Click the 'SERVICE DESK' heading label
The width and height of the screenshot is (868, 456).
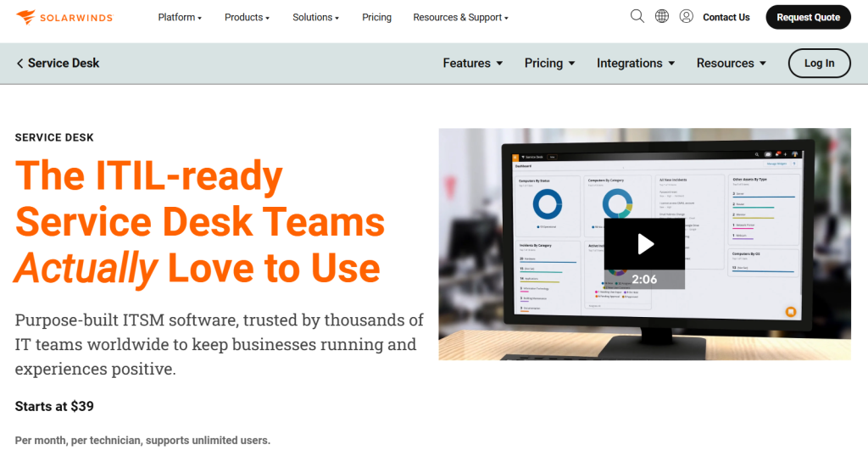point(54,137)
